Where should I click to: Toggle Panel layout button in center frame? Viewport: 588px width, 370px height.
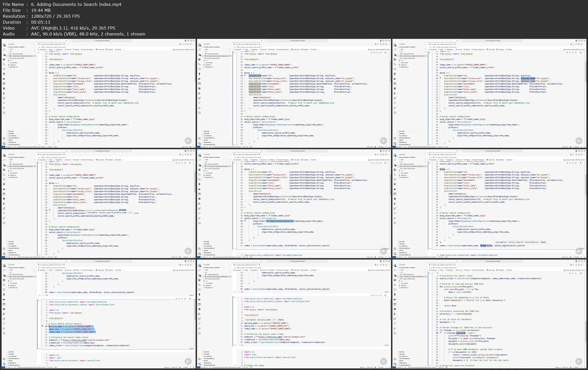pos(384,151)
